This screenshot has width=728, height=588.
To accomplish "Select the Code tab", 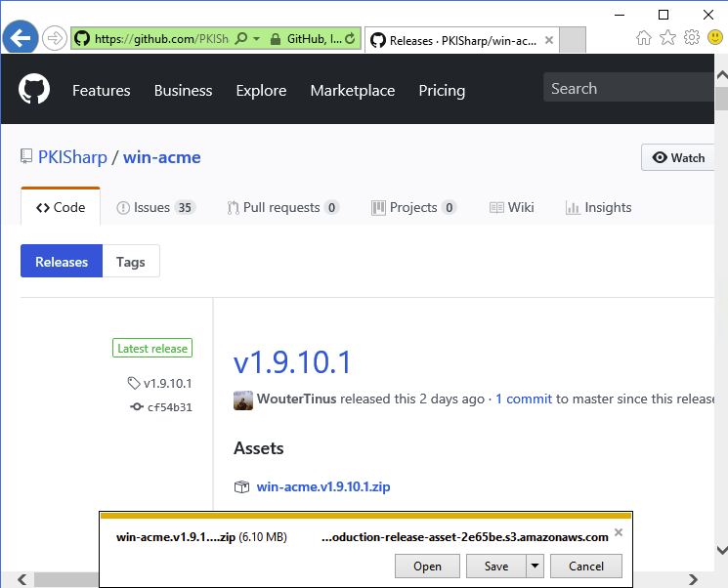I will tap(61, 207).
